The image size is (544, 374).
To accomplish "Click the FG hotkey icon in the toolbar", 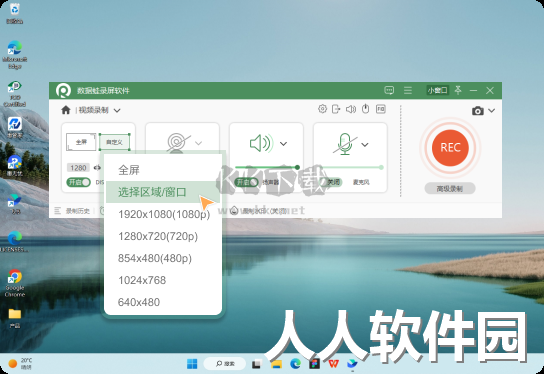I will coord(381,109).
